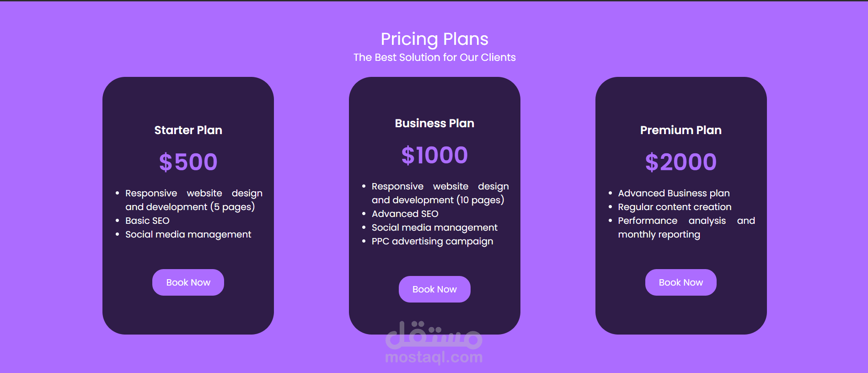Click Book Now on the Business Plan
This screenshot has height=373, width=868.
tap(434, 289)
